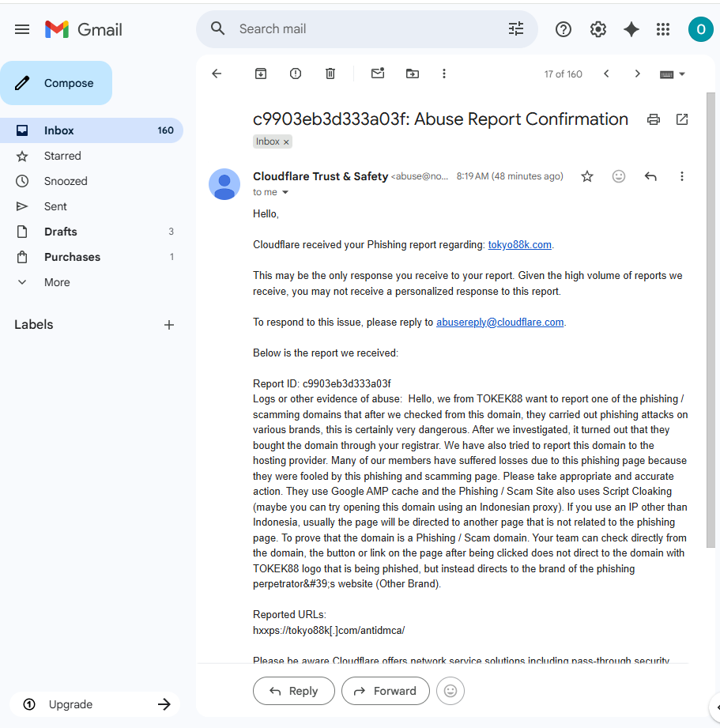Open the Support help icon
The image size is (720, 728).
click(x=563, y=30)
